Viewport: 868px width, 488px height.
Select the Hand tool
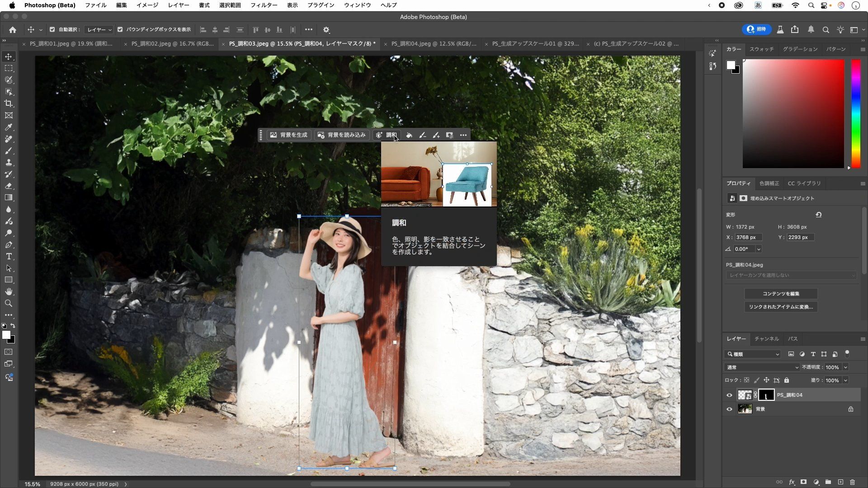pos(9,291)
